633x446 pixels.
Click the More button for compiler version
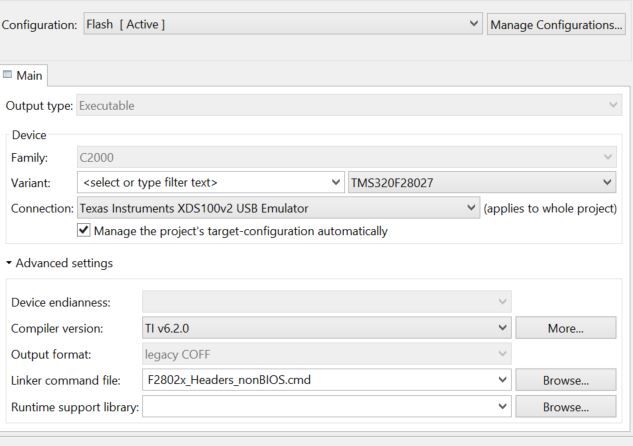click(566, 328)
